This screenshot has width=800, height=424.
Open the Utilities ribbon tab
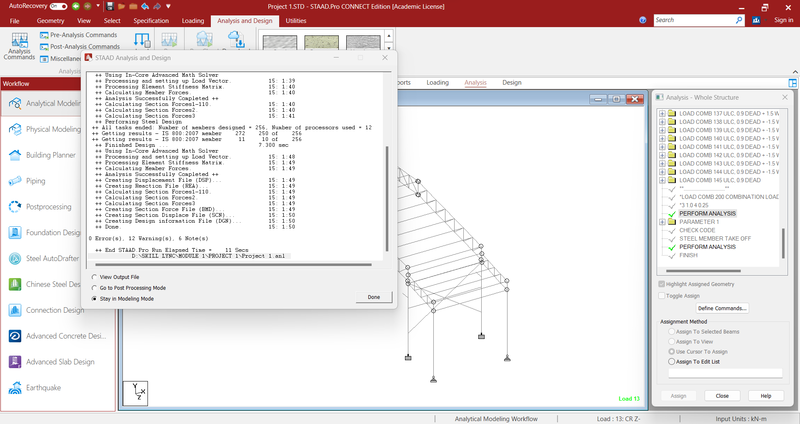(x=296, y=21)
